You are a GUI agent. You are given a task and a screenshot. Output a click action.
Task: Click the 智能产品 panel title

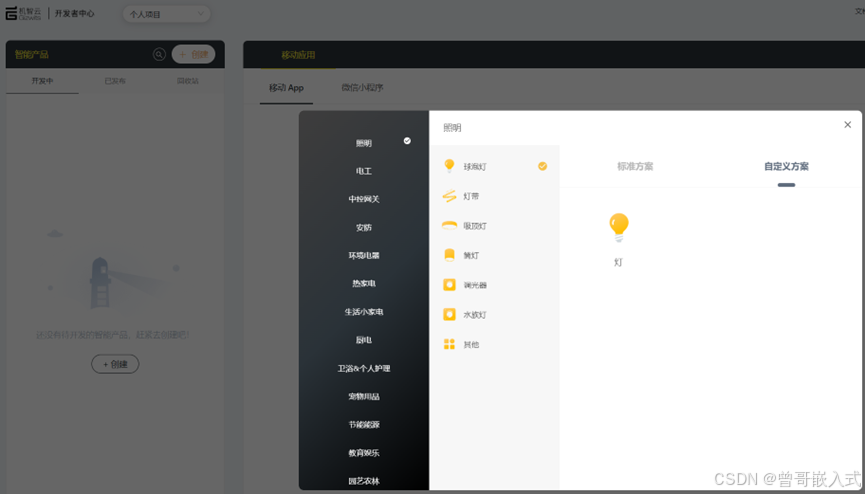31,54
